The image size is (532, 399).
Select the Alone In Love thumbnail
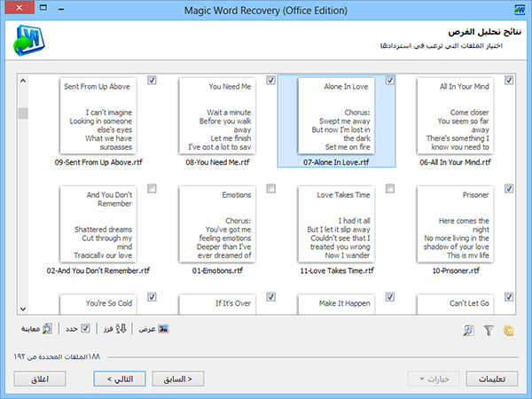tap(337, 116)
